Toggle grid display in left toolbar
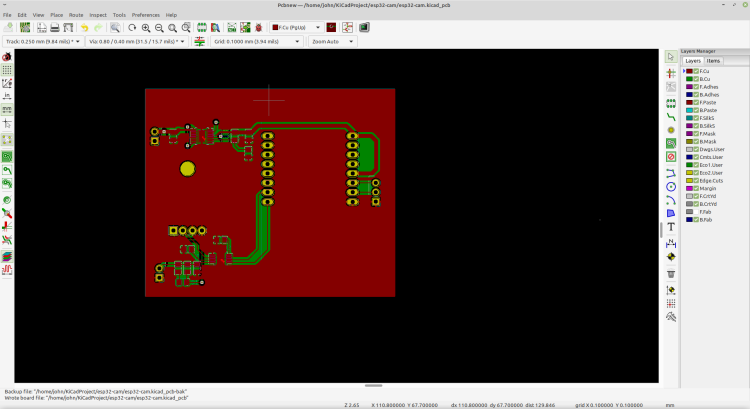The height and width of the screenshot is (409, 750). [7, 70]
